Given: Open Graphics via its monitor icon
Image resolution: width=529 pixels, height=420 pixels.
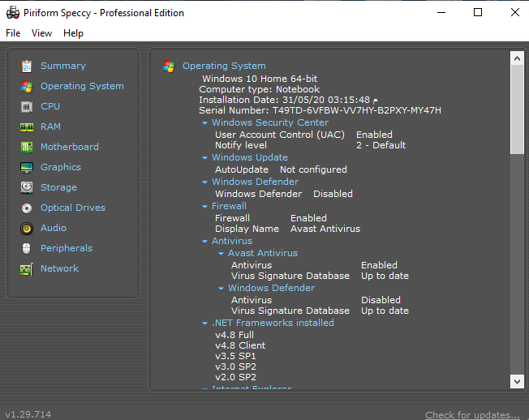Looking at the screenshot, I should 27,167.
